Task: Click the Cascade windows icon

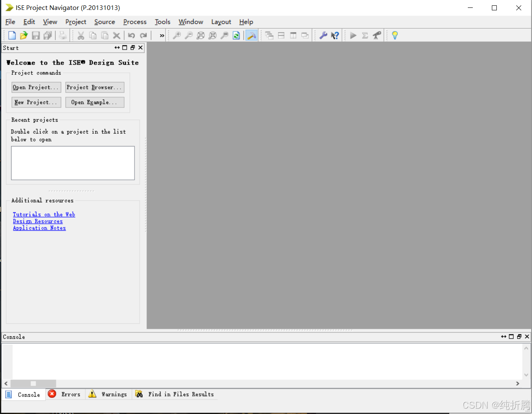Action: coord(270,36)
